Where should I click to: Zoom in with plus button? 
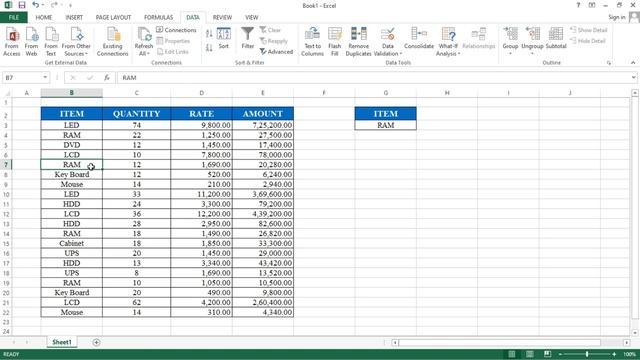(614, 354)
